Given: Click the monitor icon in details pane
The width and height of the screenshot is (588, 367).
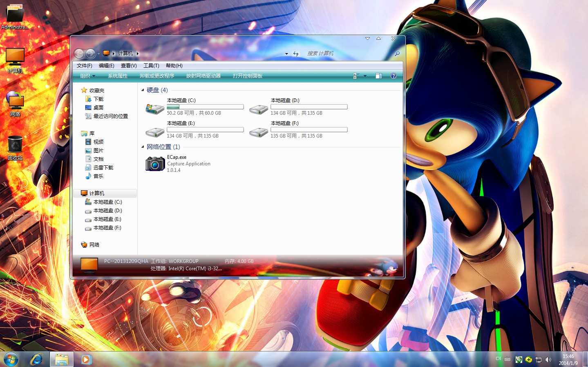Looking at the screenshot, I should point(89,265).
